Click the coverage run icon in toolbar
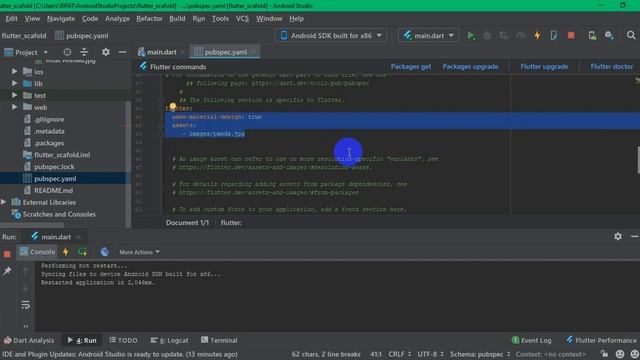The image size is (640, 360). point(504,36)
